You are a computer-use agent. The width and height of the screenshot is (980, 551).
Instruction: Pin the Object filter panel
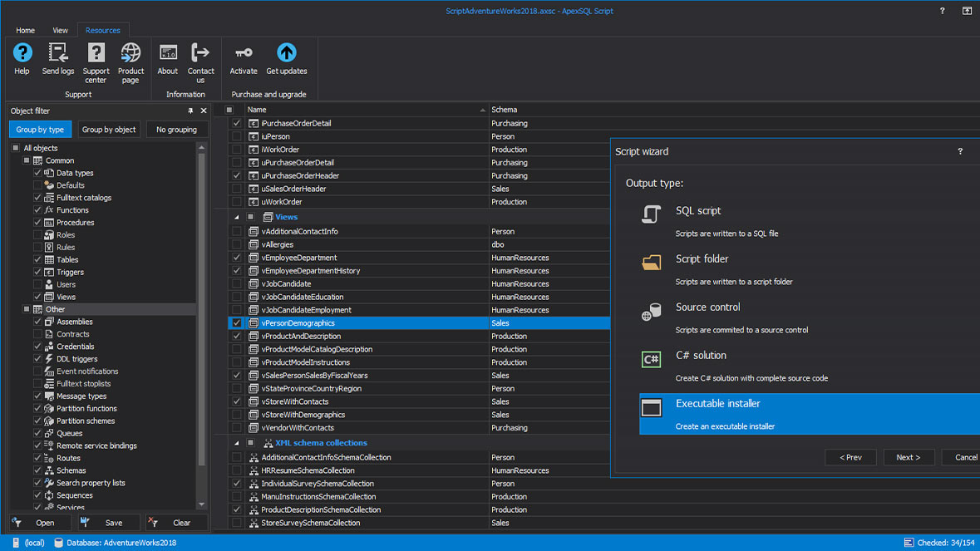click(190, 110)
